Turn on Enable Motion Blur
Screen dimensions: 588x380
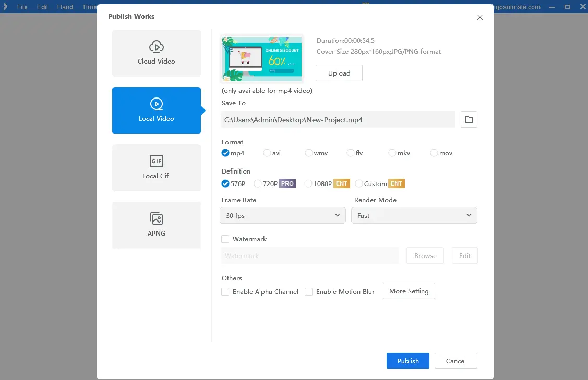pyautogui.click(x=309, y=292)
